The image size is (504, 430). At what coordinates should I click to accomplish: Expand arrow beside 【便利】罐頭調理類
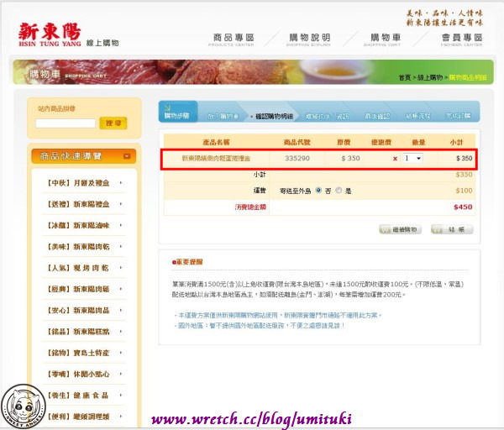click(x=121, y=417)
